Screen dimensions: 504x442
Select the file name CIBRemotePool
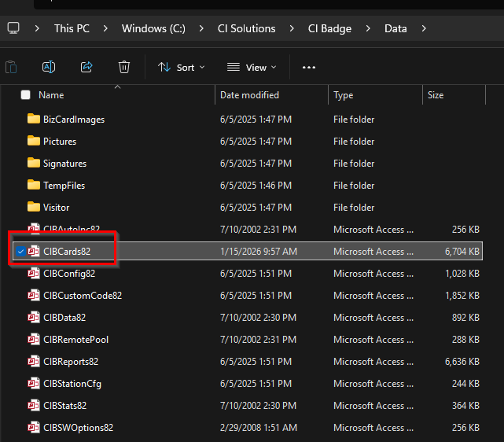(x=75, y=340)
